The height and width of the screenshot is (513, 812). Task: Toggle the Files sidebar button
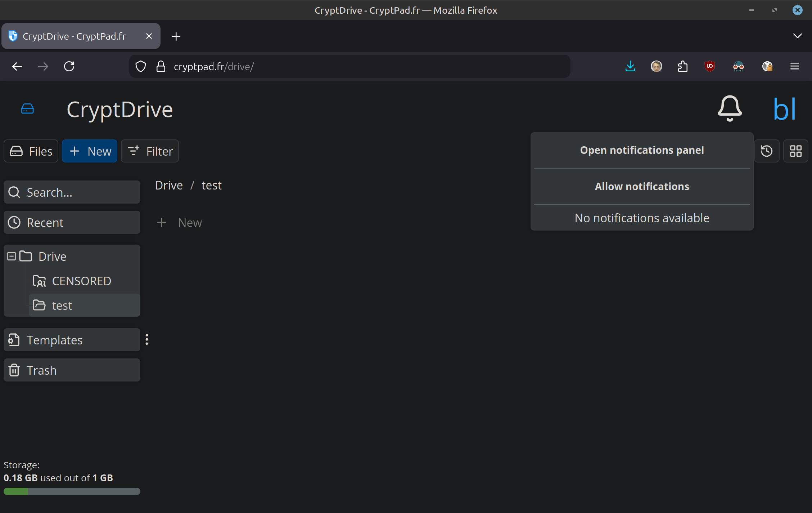[x=31, y=151]
